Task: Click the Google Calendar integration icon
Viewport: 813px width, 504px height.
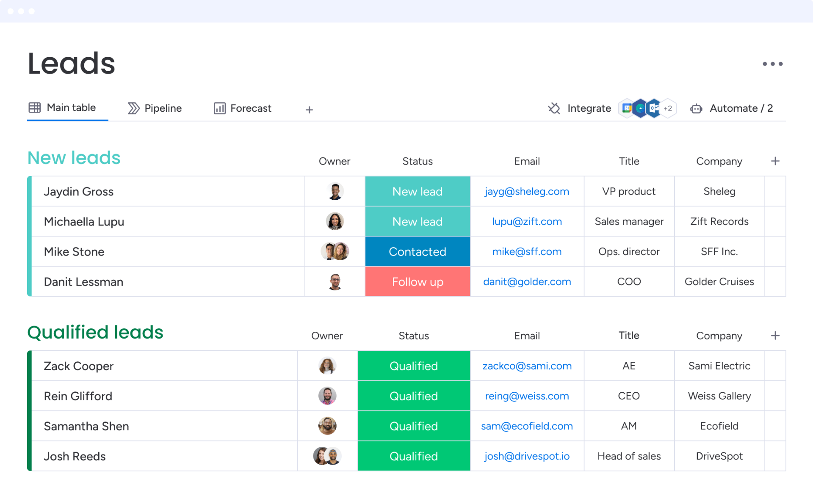Action: point(627,108)
